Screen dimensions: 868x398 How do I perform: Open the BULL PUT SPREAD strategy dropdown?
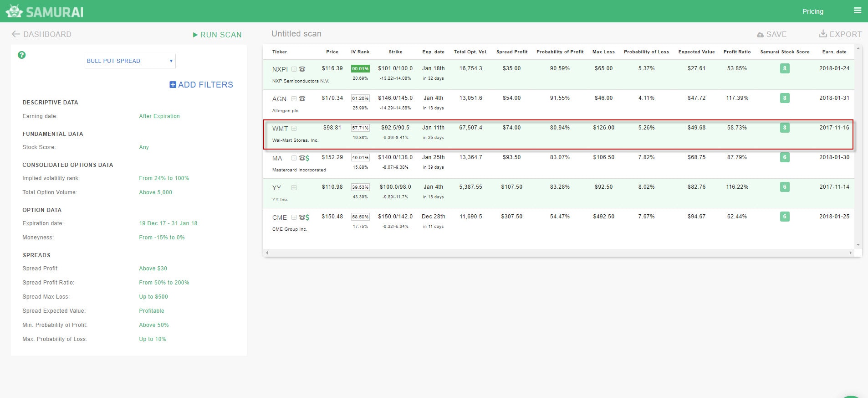(x=130, y=61)
